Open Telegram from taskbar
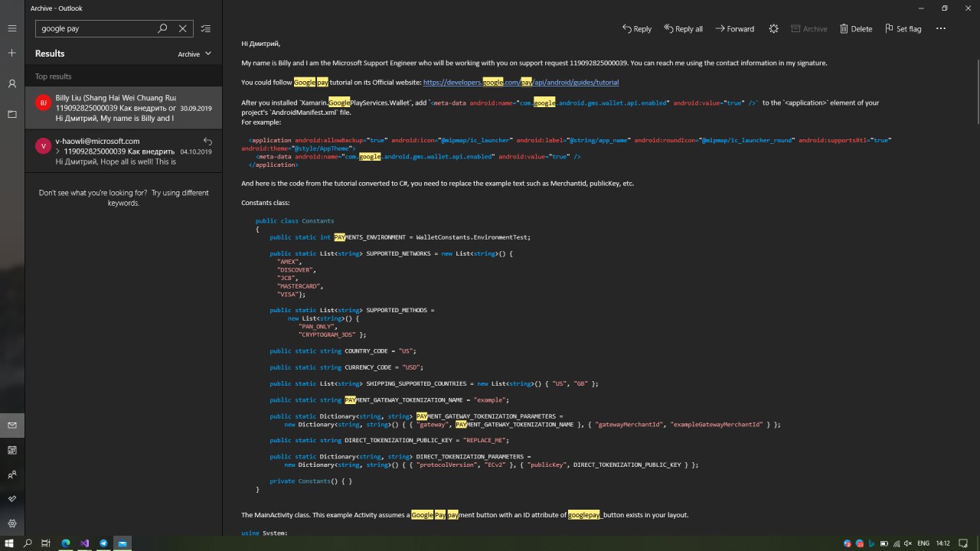This screenshot has height=551, width=980. tap(103, 543)
